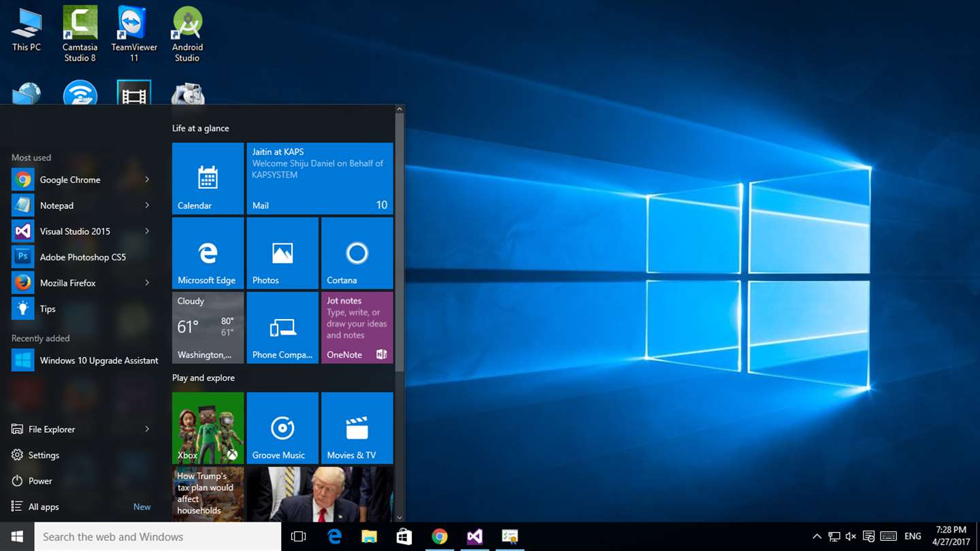Open File Explorer from the taskbar

[x=369, y=537]
